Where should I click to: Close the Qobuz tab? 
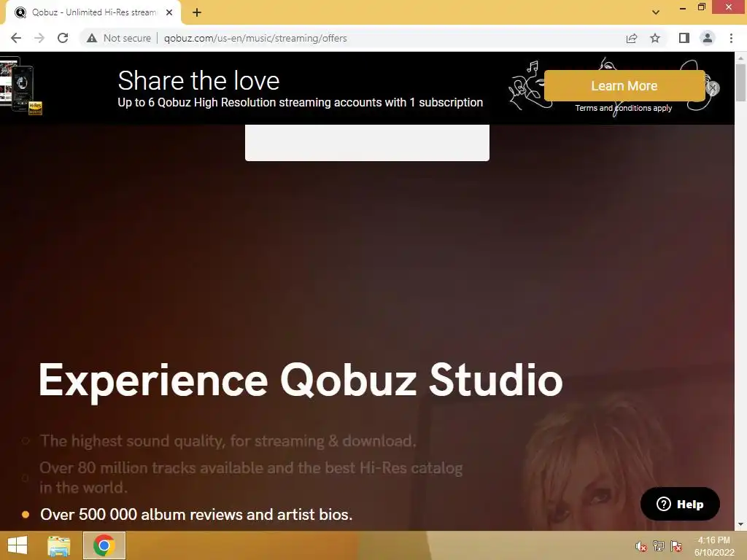[x=169, y=12]
